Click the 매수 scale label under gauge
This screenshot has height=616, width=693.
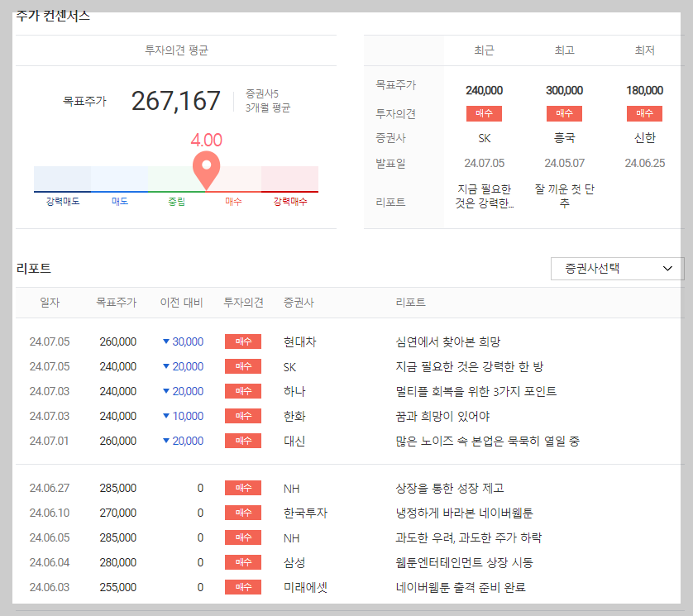(233, 202)
